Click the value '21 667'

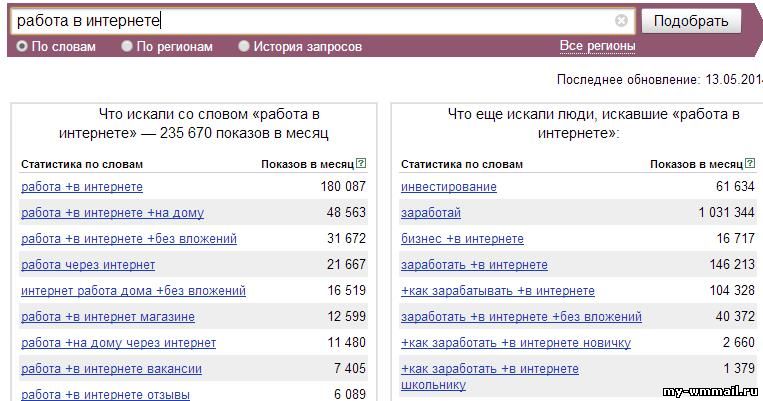click(x=346, y=265)
